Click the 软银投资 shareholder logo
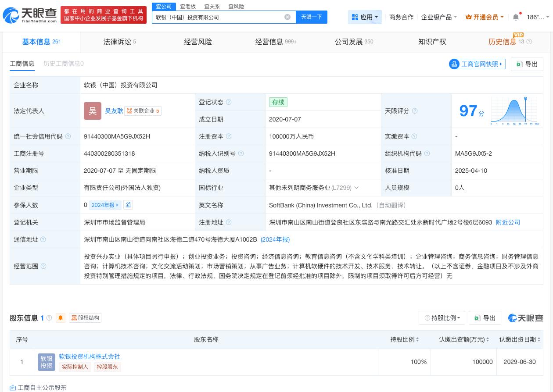The width and height of the screenshot is (553, 392). click(x=47, y=362)
